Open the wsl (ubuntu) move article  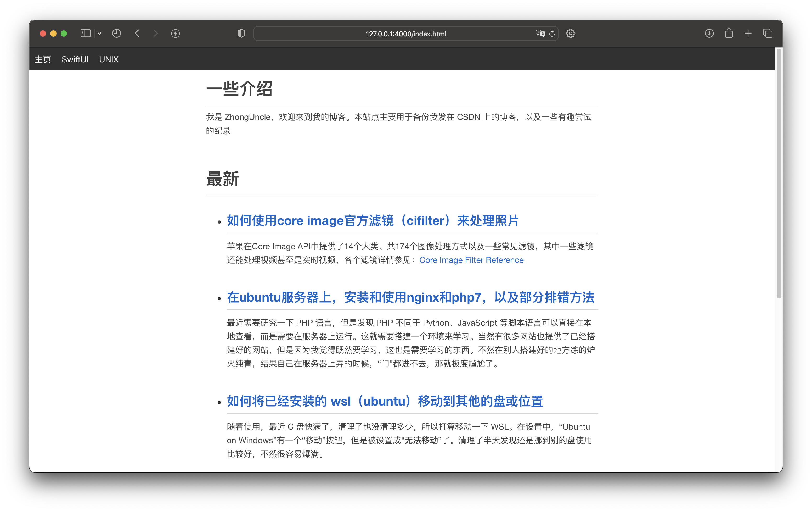tap(385, 401)
